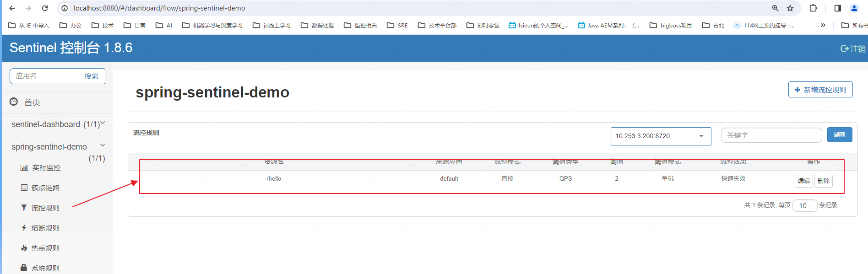Open the jd线上学习 bookmark folder
Screen dimensions: 868x274
tap(271, 25)
